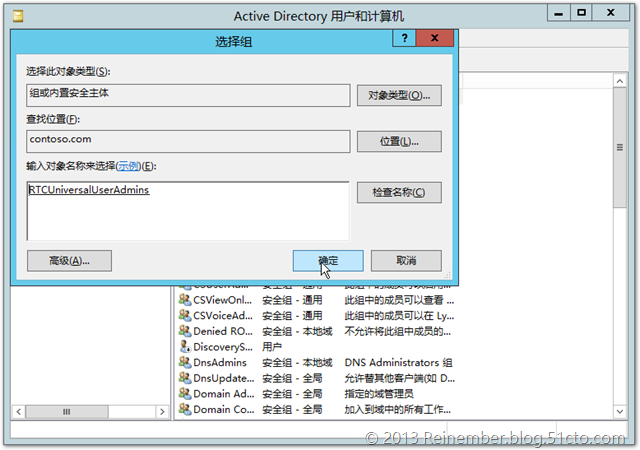Click the CSViewOnl... group icon

185,299
